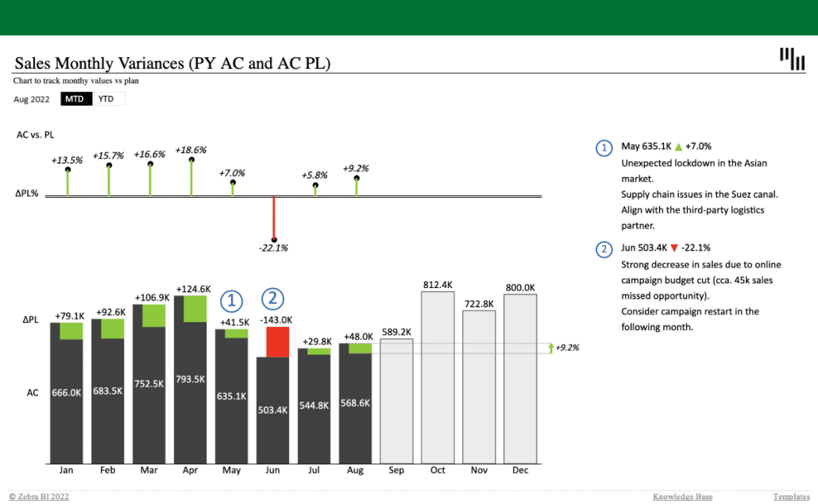Open the Templates link

tap(791, 496)
